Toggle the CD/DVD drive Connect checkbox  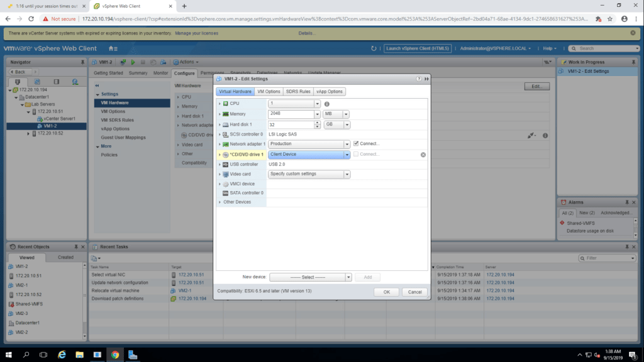point(356,154)
